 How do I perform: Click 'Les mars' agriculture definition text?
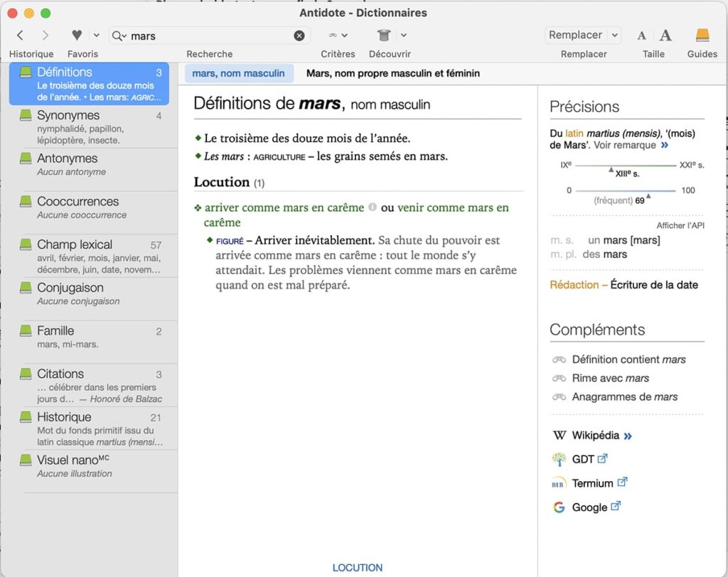tap(326, 156)
